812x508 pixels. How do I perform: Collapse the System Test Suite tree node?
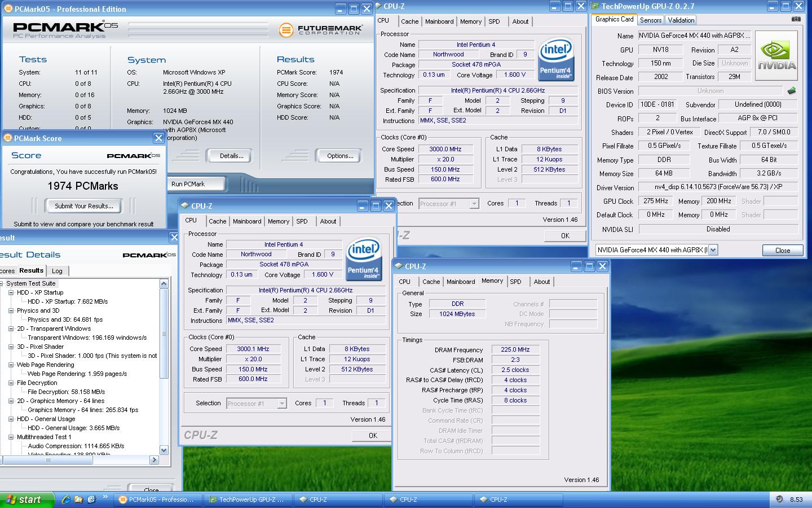click(x=2, y=283)
